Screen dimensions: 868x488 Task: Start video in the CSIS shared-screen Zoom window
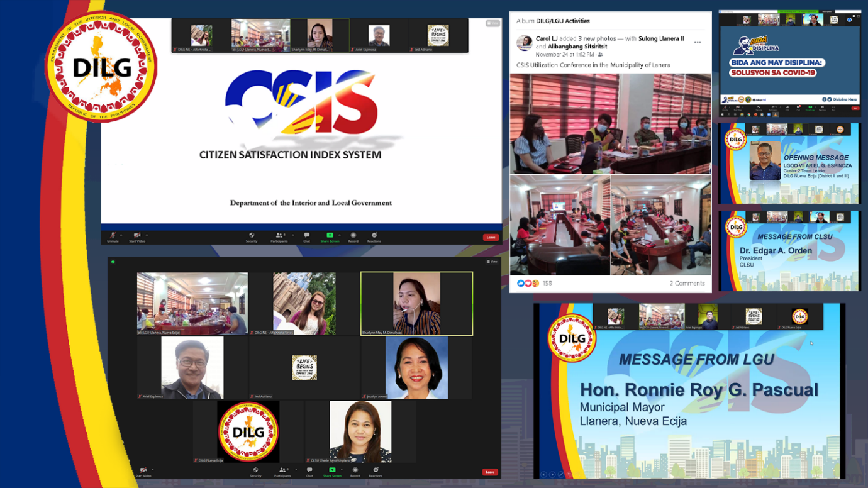point(136,237)
